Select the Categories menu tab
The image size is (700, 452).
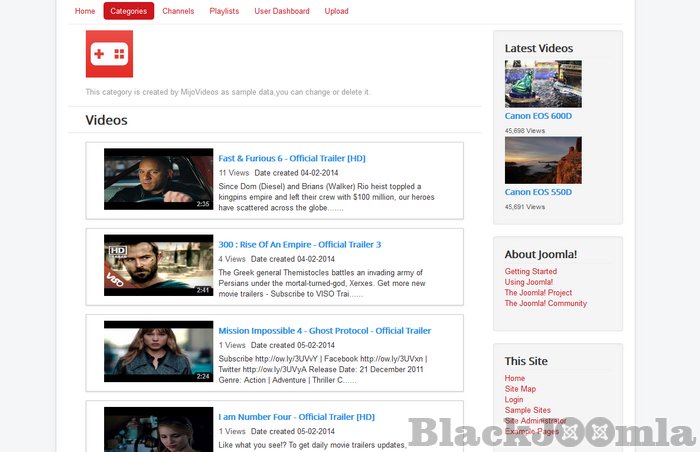point(128,11)
